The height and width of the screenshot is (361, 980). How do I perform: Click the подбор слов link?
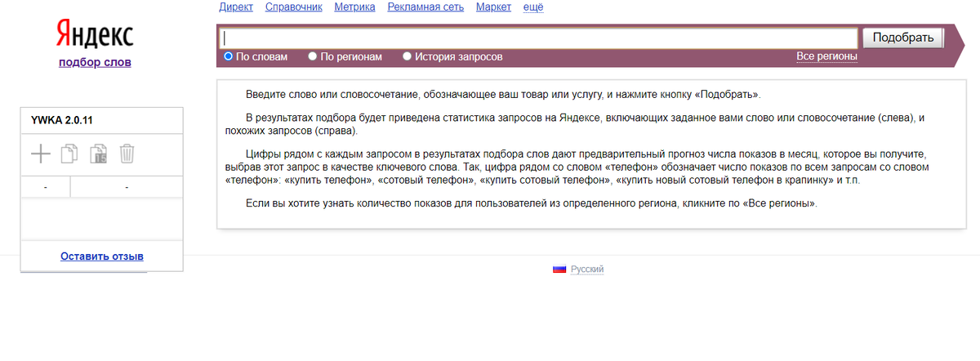click(95, 62)
